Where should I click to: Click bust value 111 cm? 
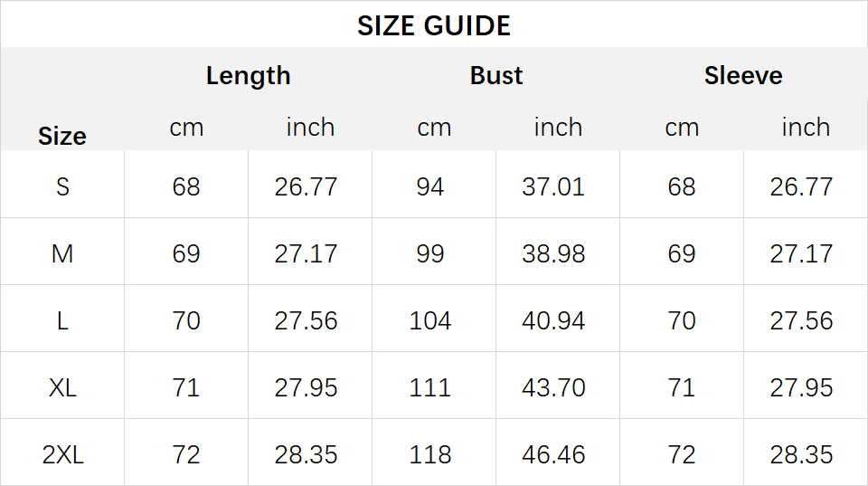430,388
